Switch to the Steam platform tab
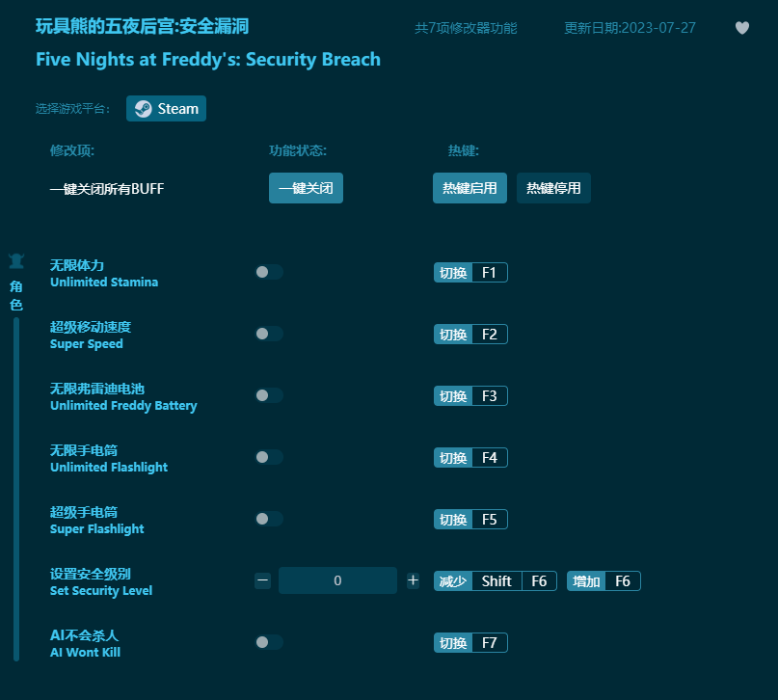Screen dimensions: 778x700 coord(166,109)
